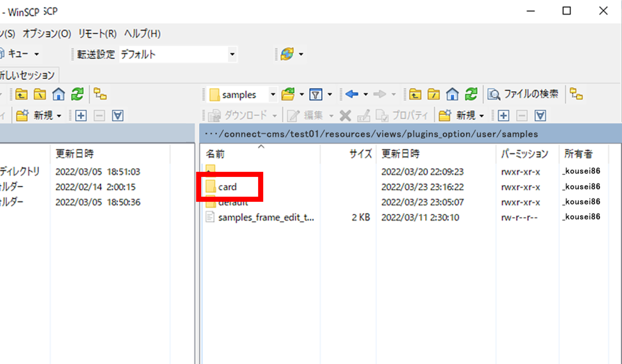Expand the synchronize icon dropdown arrow
Image resolution: width=622 pixels, height=364 pixels.
(301, 54)
